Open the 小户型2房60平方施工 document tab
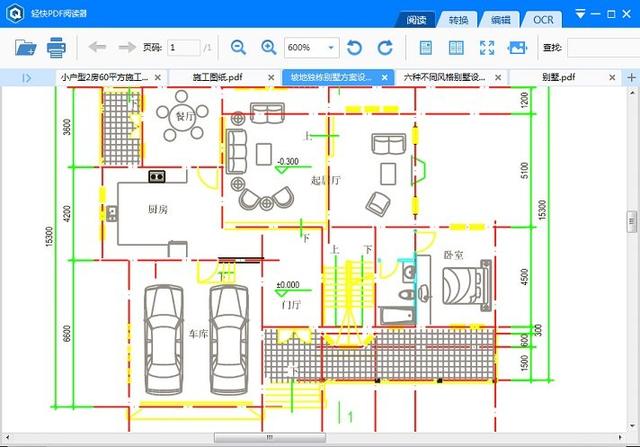The image size is (640, 447). pos(104,77)
